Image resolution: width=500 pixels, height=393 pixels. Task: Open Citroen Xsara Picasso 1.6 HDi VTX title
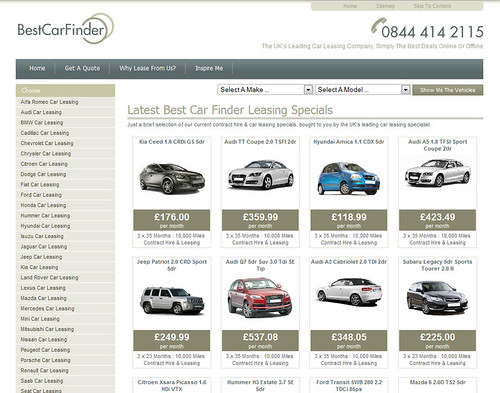[172, 386]
